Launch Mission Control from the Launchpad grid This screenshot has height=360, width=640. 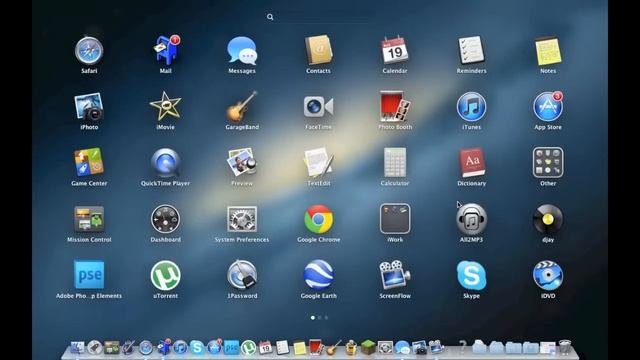point(89,219)
